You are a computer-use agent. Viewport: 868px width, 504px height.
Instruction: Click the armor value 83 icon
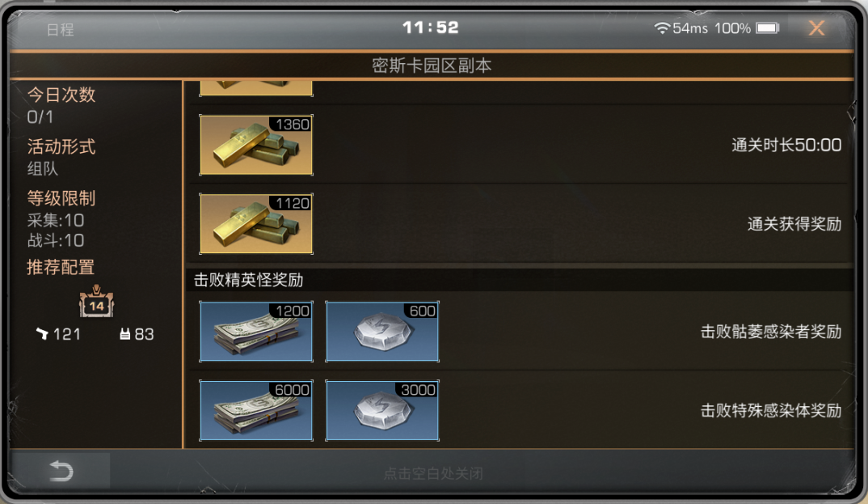tap(125, 334)
